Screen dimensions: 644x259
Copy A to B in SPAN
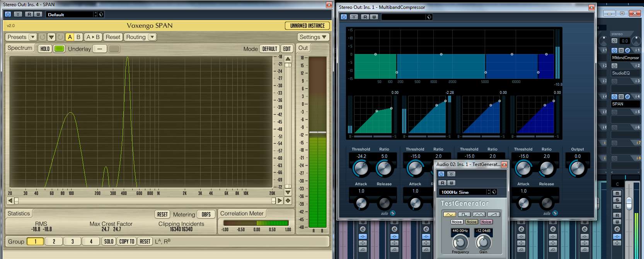click(x=93, y=37)
